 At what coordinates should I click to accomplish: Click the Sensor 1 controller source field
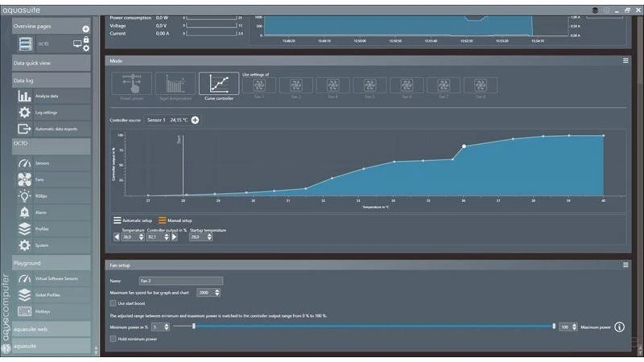pyautogui.click(x=167, y=120)
